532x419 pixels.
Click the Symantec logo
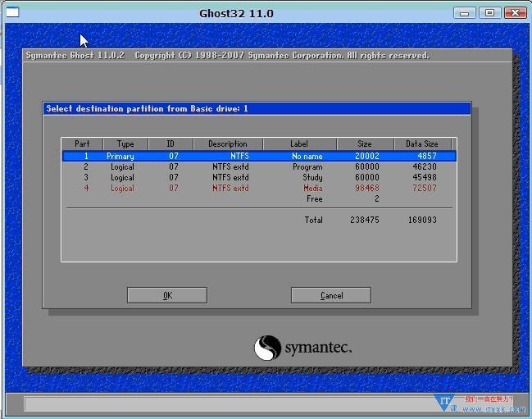point(302,348)
